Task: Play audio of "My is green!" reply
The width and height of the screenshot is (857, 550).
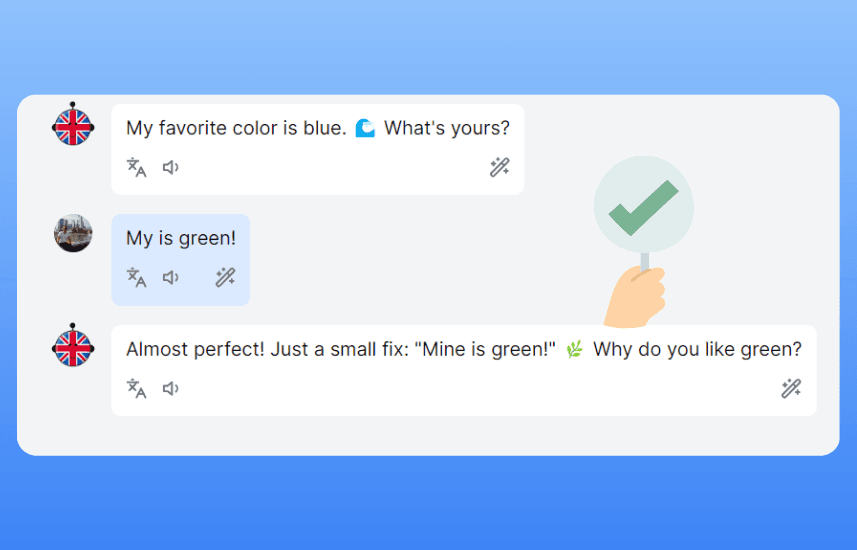Action: [x=171, y=277]
